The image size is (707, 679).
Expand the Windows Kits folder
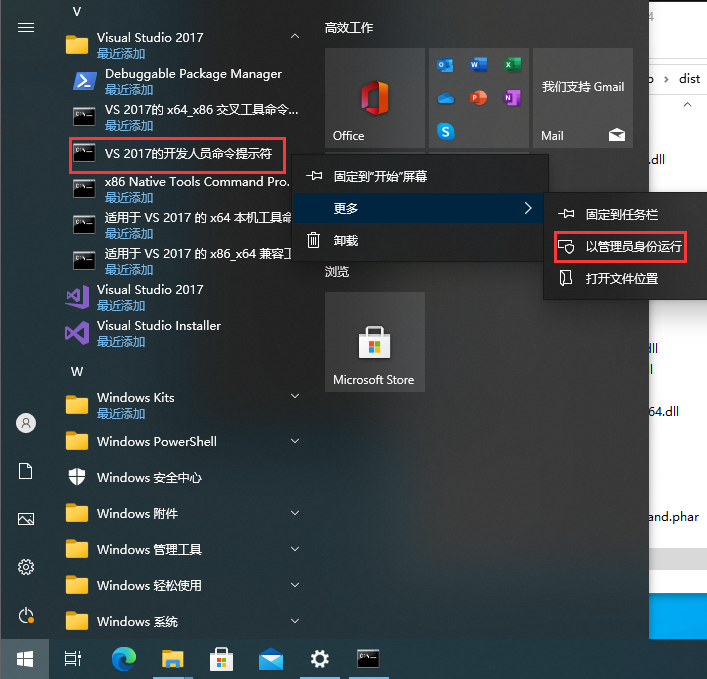click(295, 396)
